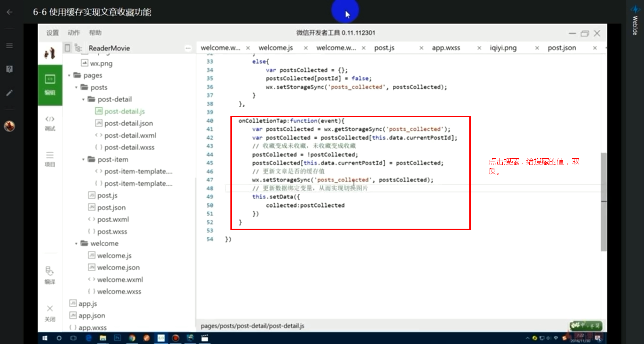Viewport: 644px width, 344px height.
Task: Close the iqiyi.png tab
Action: [537, 48]
